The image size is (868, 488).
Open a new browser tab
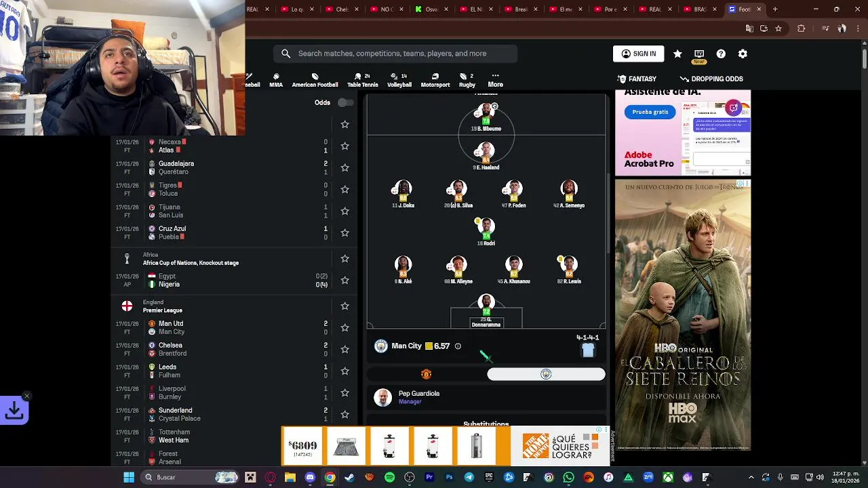(x=775, y=9)
